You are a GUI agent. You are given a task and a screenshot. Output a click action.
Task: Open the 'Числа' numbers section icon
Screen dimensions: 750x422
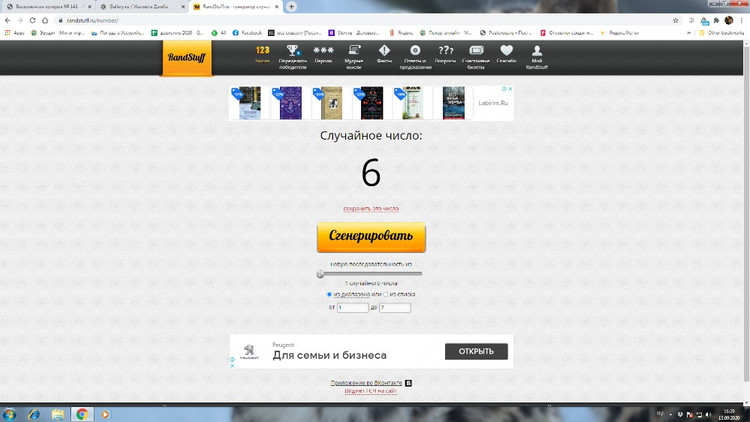(262, 53)
